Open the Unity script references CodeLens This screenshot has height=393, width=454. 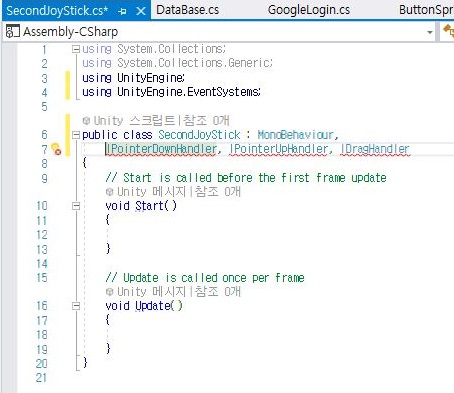(x=161, y=120)
